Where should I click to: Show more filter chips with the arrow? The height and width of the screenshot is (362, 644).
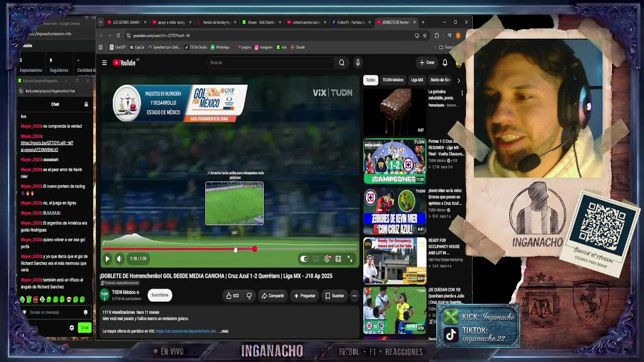tap(458, 80)
